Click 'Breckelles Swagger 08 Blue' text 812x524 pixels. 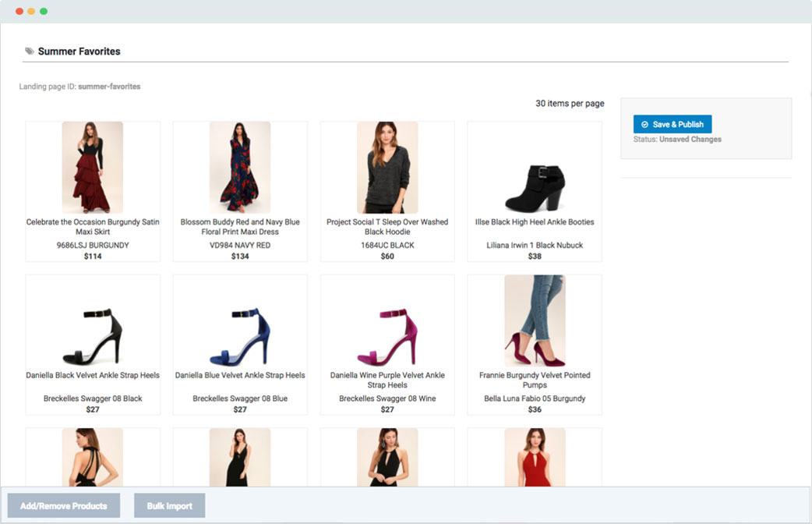240,398
